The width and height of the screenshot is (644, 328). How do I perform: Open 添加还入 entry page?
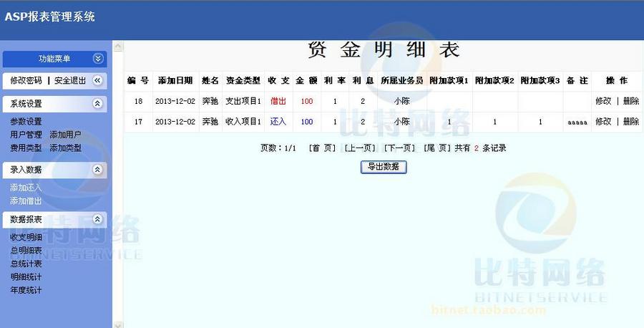point(26,188)
